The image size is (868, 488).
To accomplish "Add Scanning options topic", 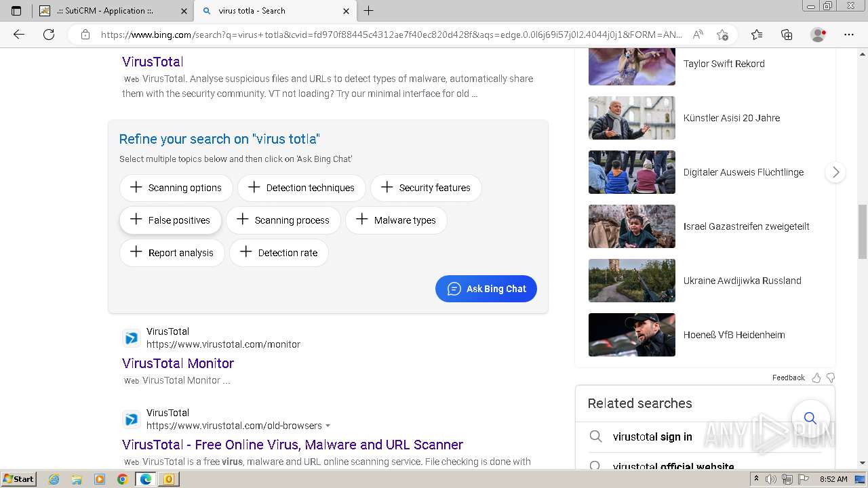I will 176,188.
